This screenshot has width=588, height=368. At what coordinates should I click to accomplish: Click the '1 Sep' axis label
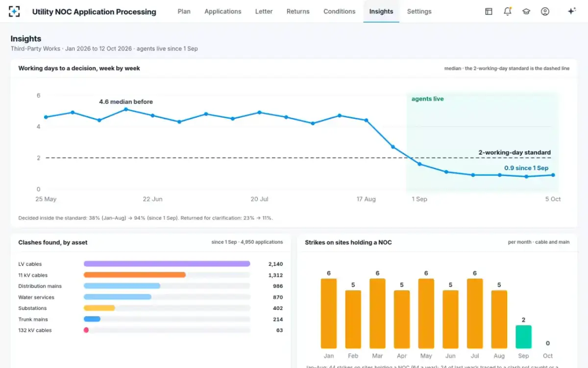(419, 199)
